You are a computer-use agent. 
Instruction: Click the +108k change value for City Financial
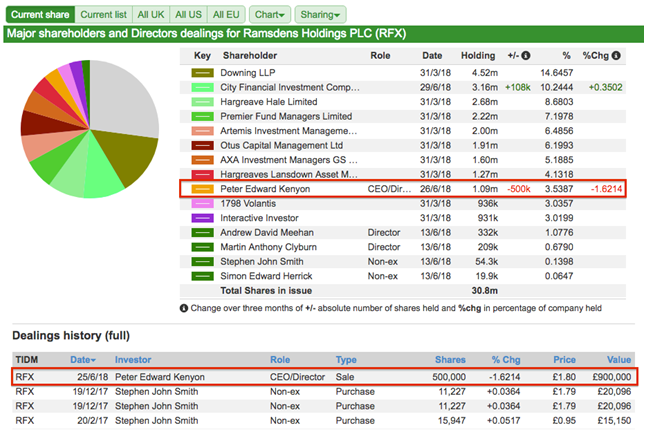coord(518,87)
